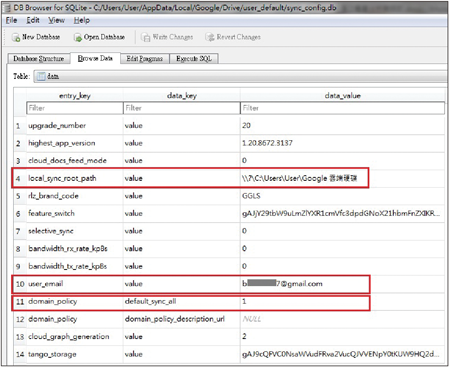Select the feature_switch cell
The width and height of the screenshot is (450, 368).
(x=75, y=213)
